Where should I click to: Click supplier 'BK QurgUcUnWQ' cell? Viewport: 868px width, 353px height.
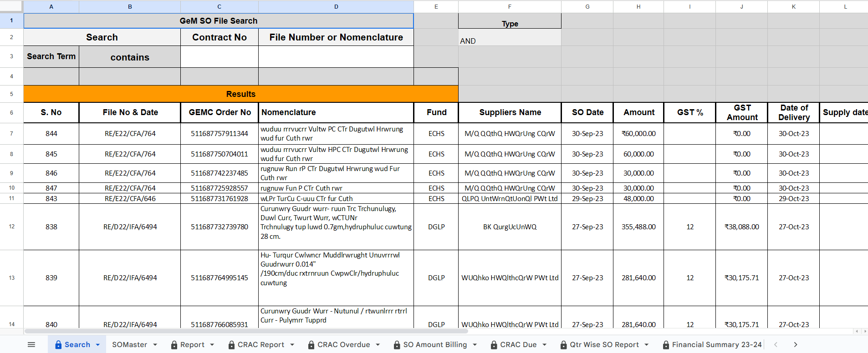click(x=510, y=227)
